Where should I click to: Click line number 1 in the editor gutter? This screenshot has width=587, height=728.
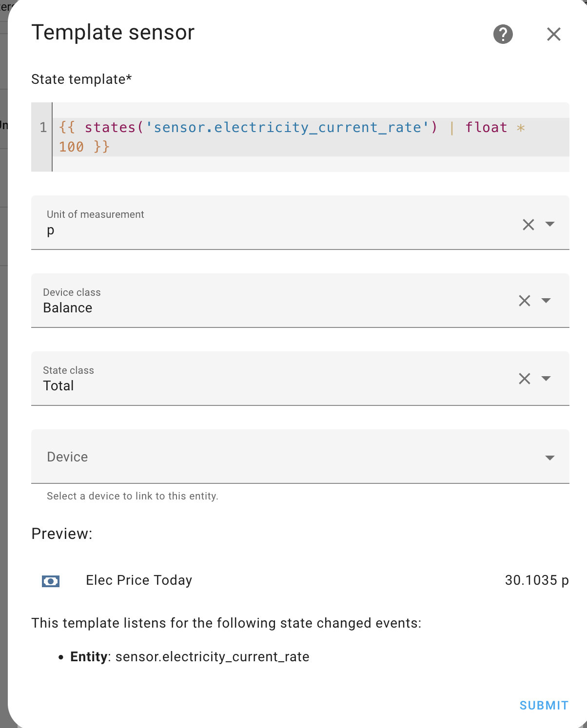point(43,128)
